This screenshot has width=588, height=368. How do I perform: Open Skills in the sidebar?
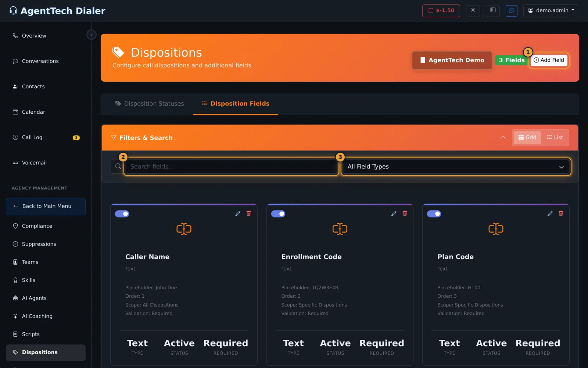[x=46, y=280]
